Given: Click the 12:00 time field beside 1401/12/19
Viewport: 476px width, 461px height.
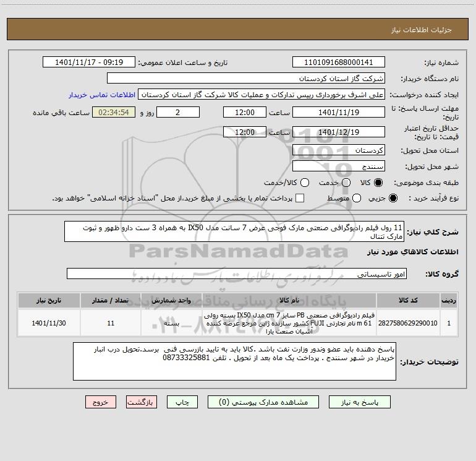Looking at the screenshot, I should pos(245,132).
